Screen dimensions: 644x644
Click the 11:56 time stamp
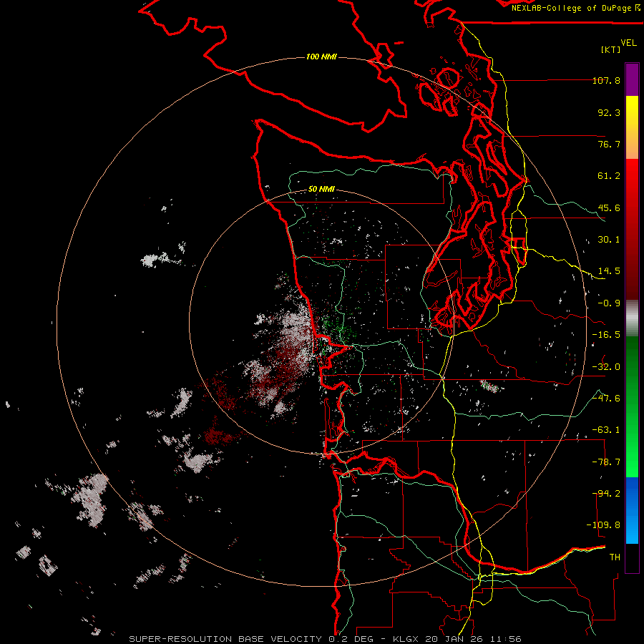click(505, 639)
